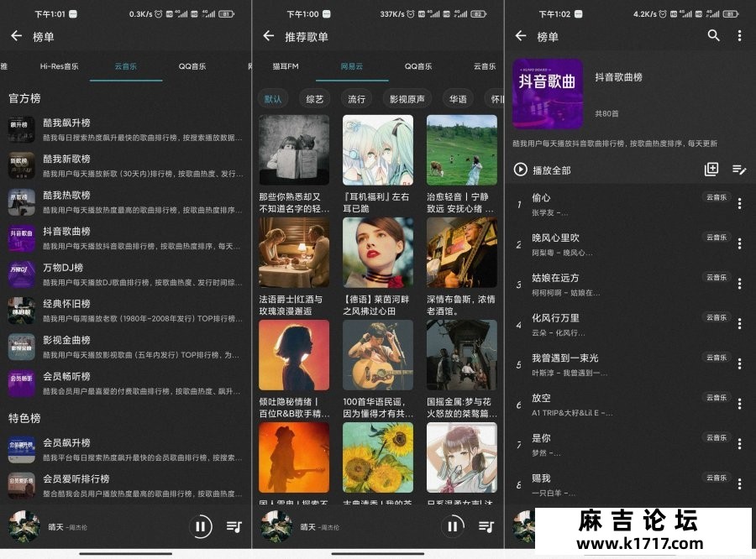
Task: Open the overflow menu beside the search icon
Action: click(739, 35)
